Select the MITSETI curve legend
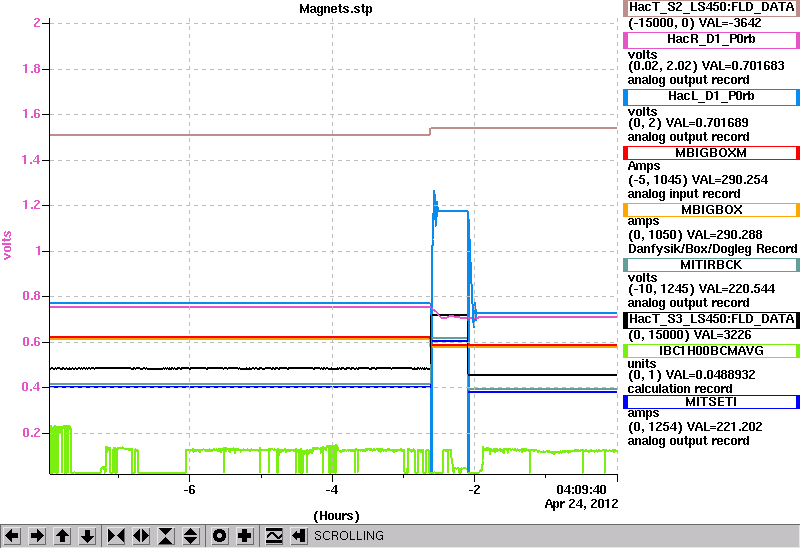The image size is (800, 548). tap(711, 402)
